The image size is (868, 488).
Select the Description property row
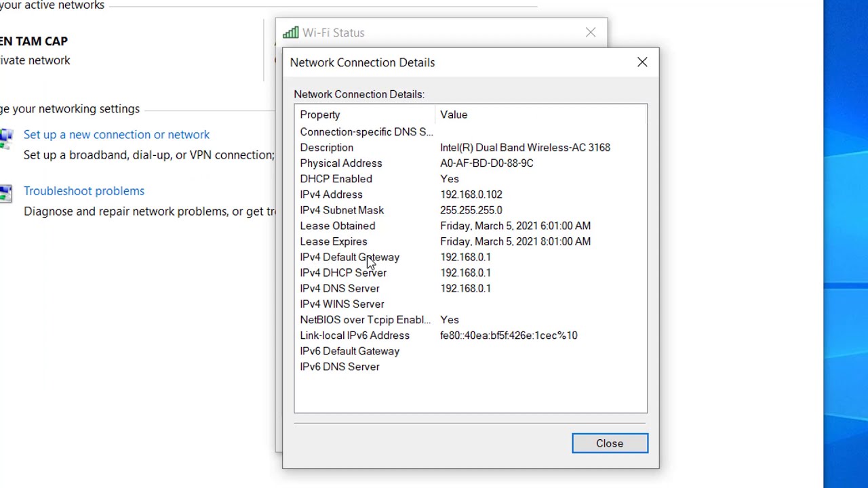tap(326, 147)
